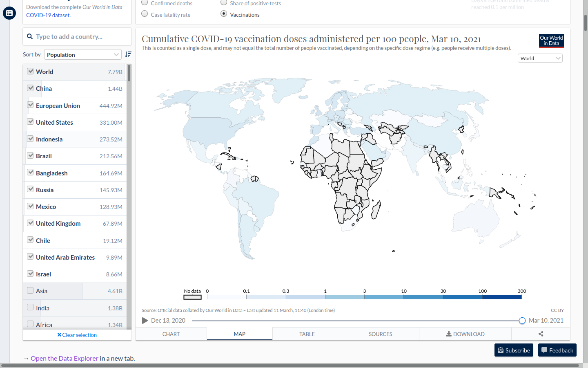Click the X icon to clear selection

(x=59, y=335)
